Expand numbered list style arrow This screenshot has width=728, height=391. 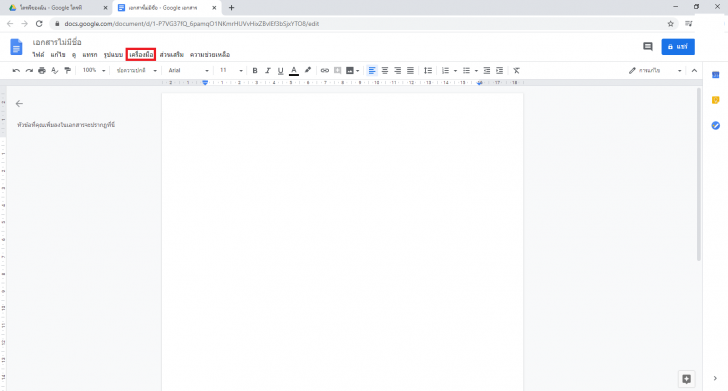455,71
